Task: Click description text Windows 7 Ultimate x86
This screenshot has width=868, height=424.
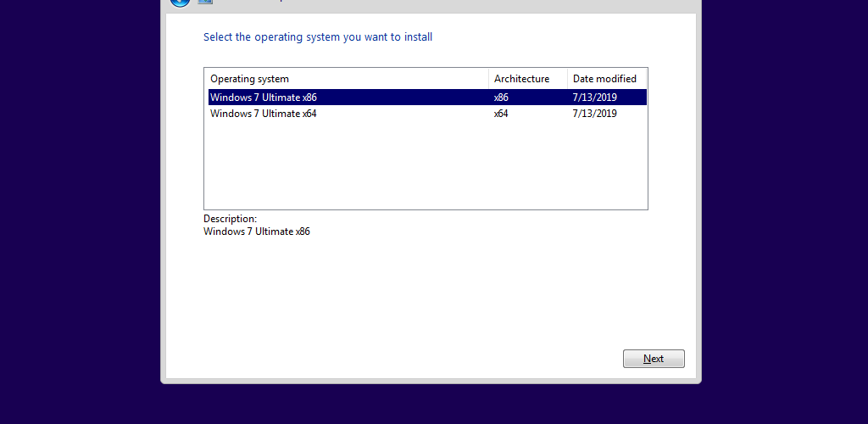Action: coord(257,232)
